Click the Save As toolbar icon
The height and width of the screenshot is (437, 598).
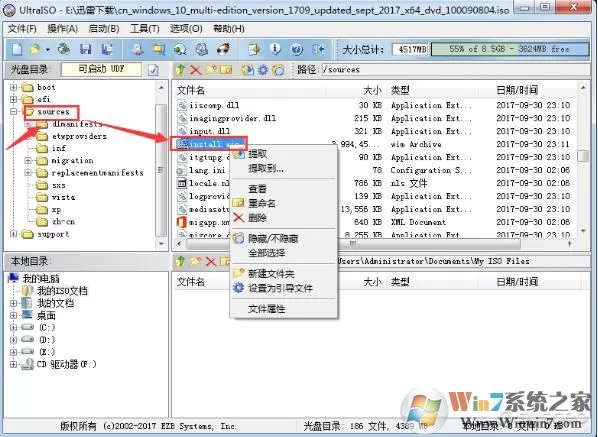(x=107, y=50)
